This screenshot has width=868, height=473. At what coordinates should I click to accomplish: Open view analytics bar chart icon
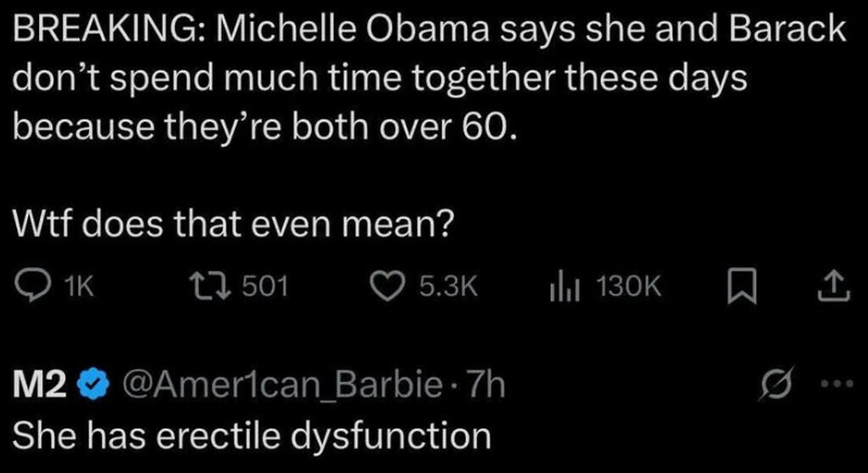click(x=565, y=287)
